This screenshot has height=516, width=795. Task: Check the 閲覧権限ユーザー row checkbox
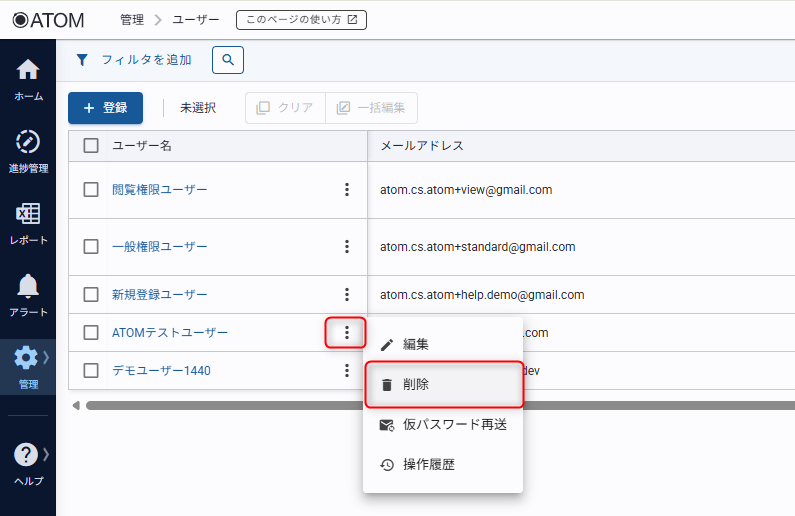pyautogui.click(x=91, y=190)
